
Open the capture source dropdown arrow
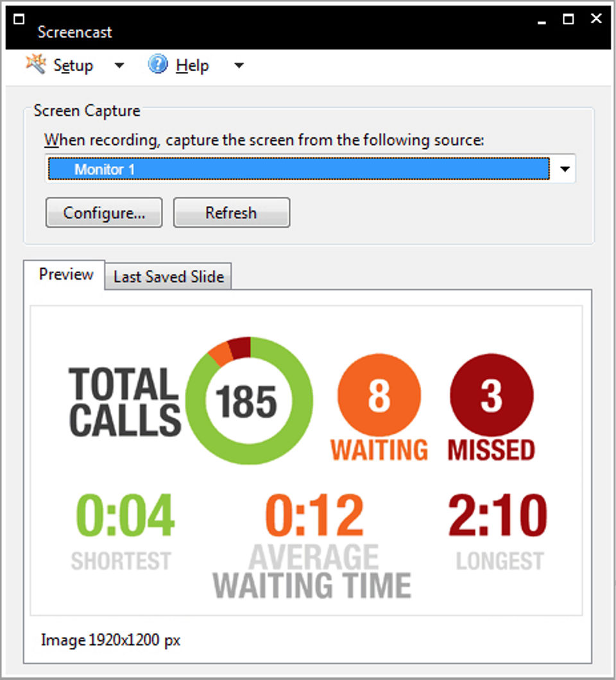pyautogui.click(x=565, y=169)
